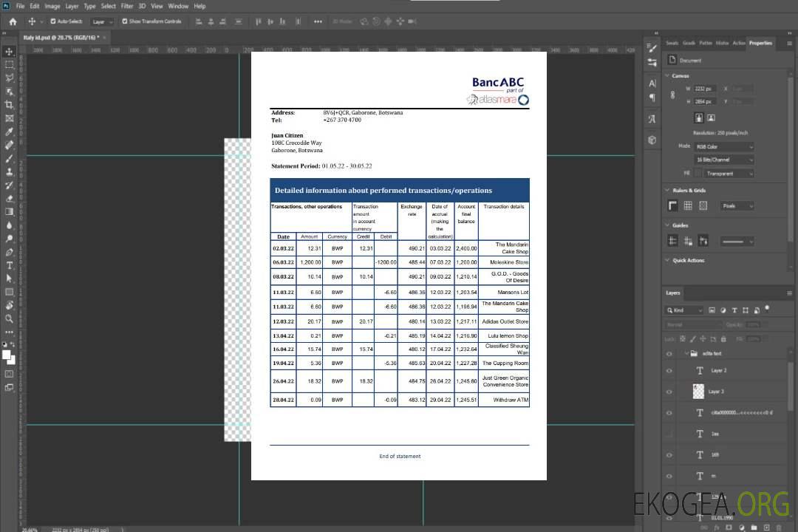Open the 16 Bits/Channel dropdown
The width and height of the screenshot is (798, 532).
pyautogui.click(x=724, y=160)
